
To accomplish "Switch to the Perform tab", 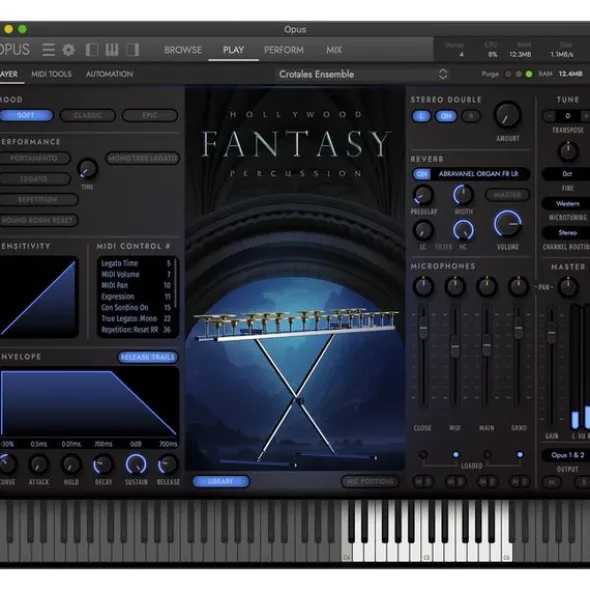I will point(284,50).
